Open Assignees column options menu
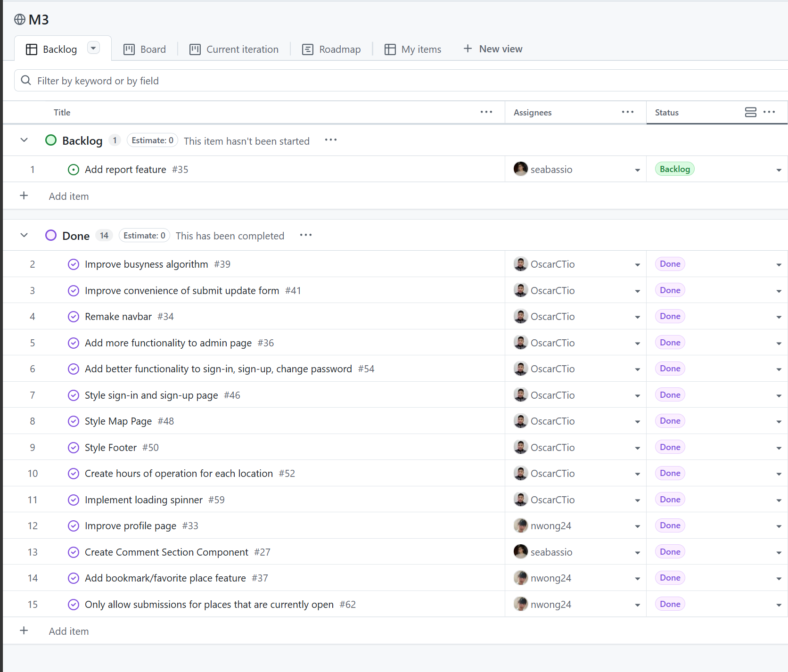This screenshot has width=788, height=672. (628, 112)
